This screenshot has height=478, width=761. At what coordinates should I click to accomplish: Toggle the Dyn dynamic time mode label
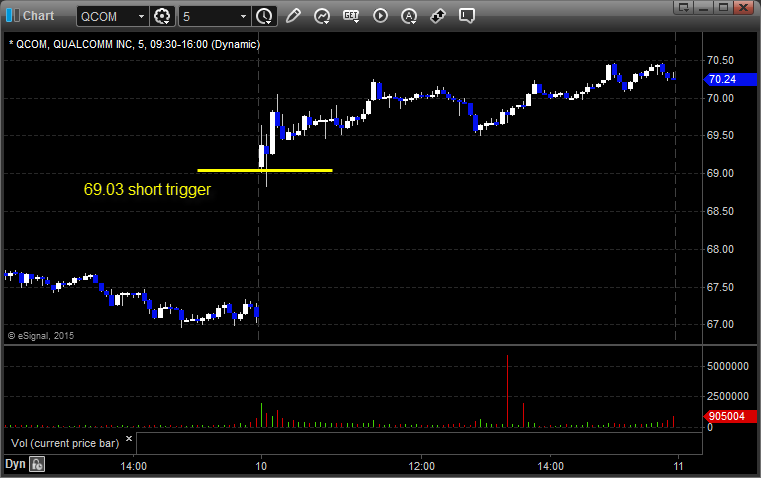pyautogui.click(x=15, y=464)
